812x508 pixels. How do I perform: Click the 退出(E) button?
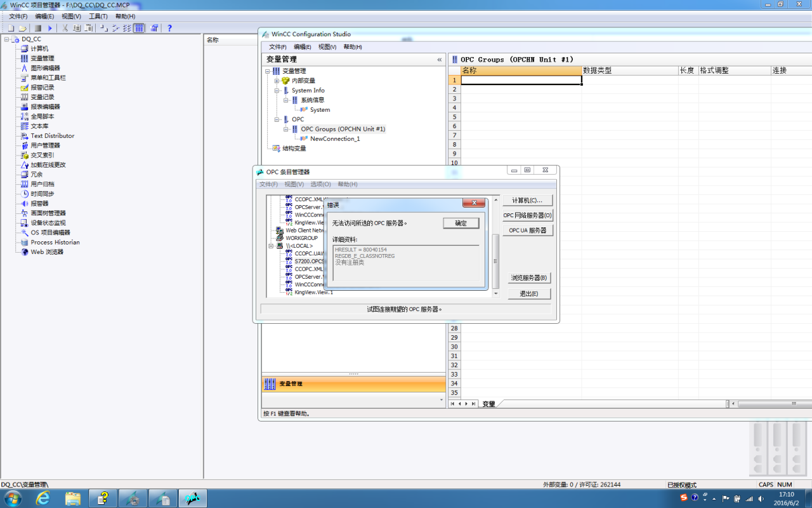(x=529, y=294)
